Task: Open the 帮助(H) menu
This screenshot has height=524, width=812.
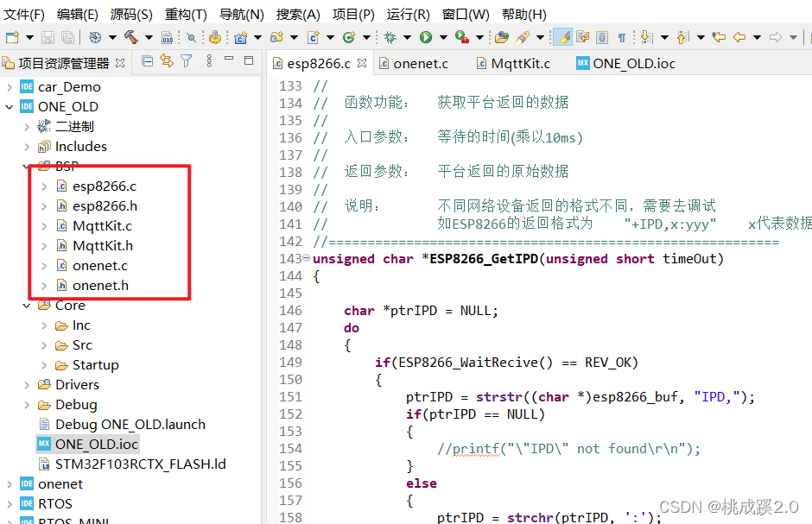Action: tap(524, 15)
